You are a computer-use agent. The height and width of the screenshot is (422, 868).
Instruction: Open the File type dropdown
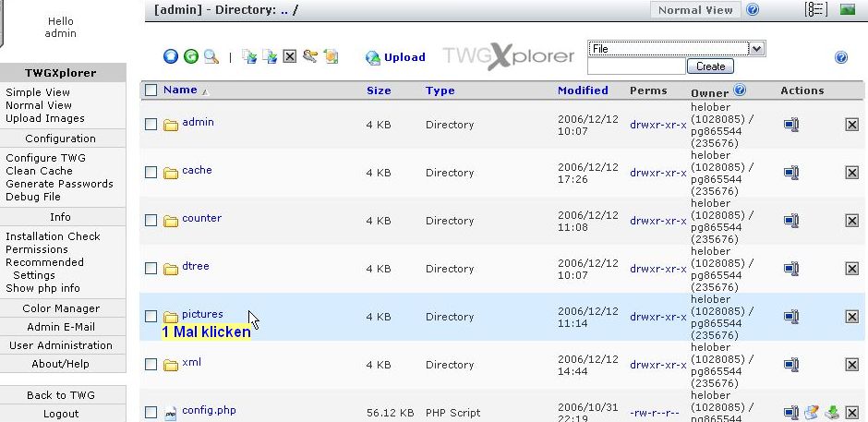click(x=676, y=49)
